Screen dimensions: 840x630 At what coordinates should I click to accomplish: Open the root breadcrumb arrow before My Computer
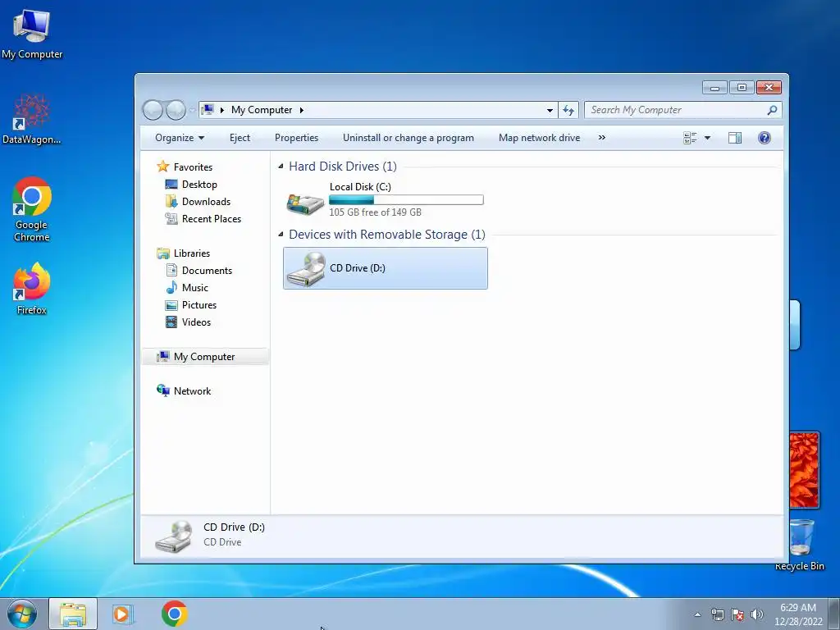[x=221, y=110]
